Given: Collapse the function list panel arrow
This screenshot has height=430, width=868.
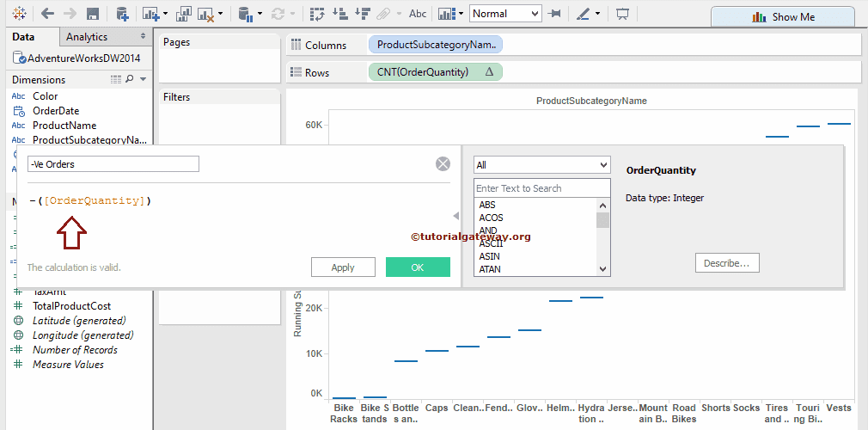Looking at the screenshot, I should pyautogui.click(x=456, y=216).
